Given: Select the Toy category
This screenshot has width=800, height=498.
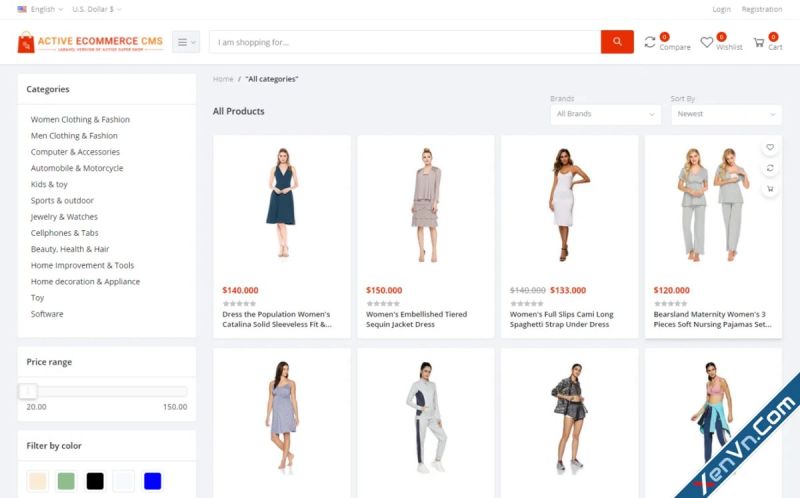Looking at the screenshot, I should click(37, 297).
